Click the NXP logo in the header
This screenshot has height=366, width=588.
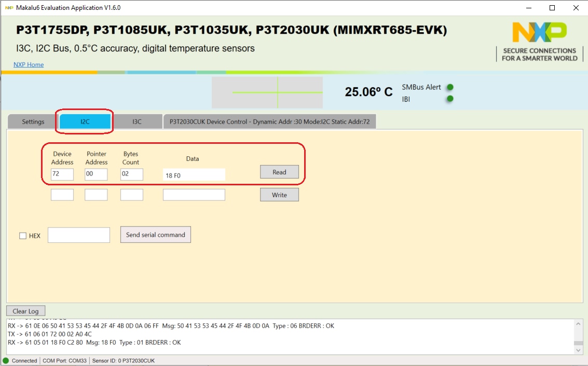[539, 32]
